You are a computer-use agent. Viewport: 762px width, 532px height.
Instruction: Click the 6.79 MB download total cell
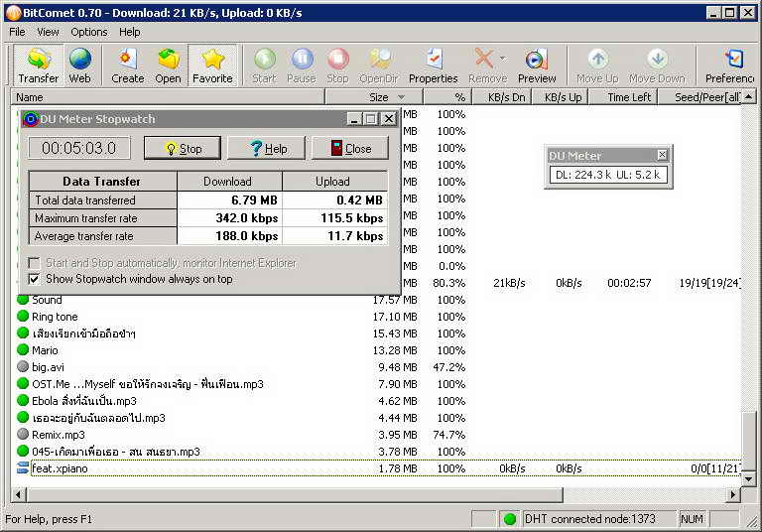click(x=229, y=199)
